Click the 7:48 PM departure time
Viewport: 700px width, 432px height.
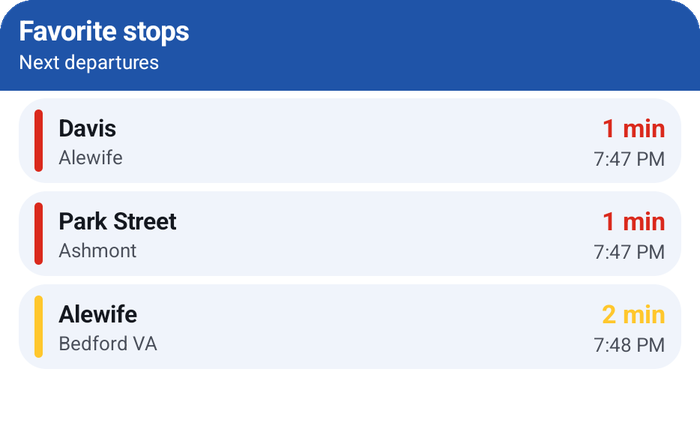tap(629, 345)
